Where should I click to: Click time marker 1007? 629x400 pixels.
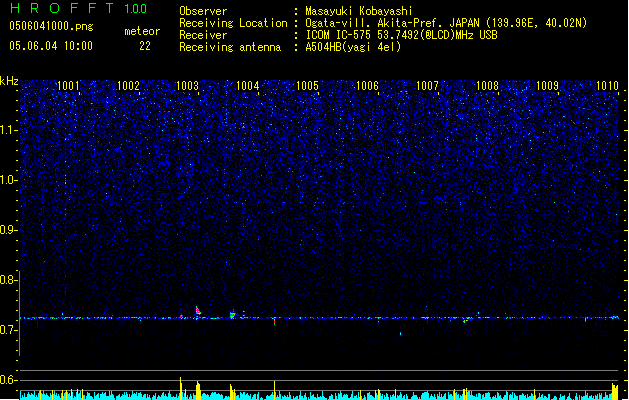tap(427, 85)
